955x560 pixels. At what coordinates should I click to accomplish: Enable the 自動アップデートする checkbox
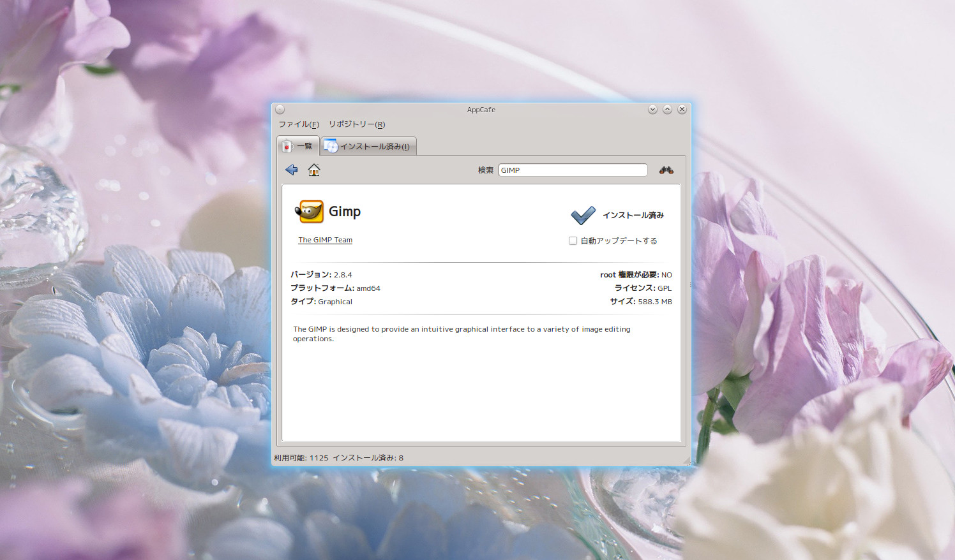click(573, 240)
